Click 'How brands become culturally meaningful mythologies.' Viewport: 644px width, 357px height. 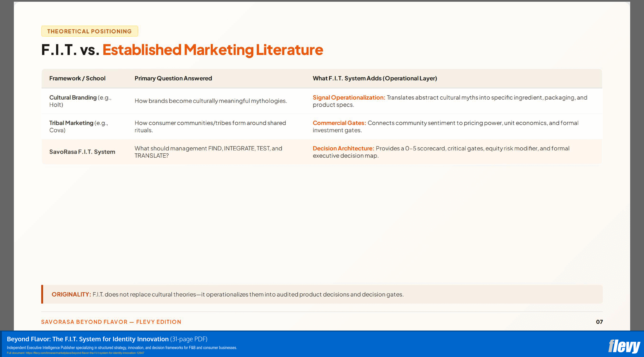211,101
